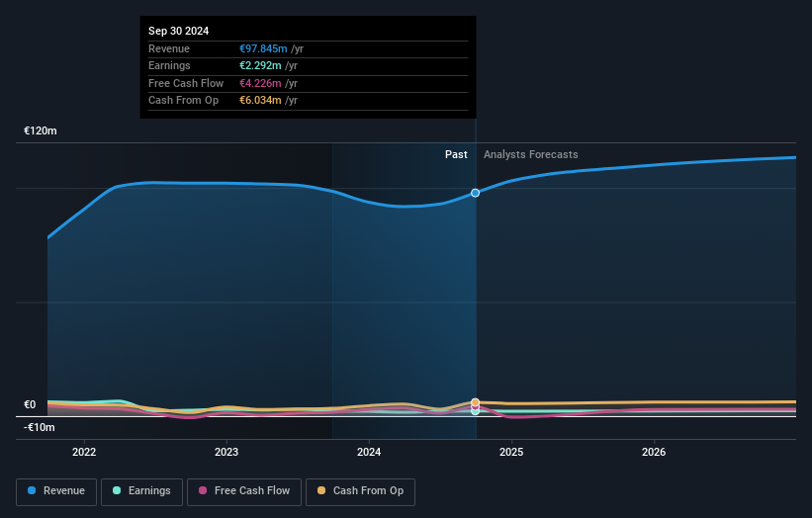Viewport: 812px width, 518px height.
Task: Click the 2025 x-axis label
Action: [511, 453]
